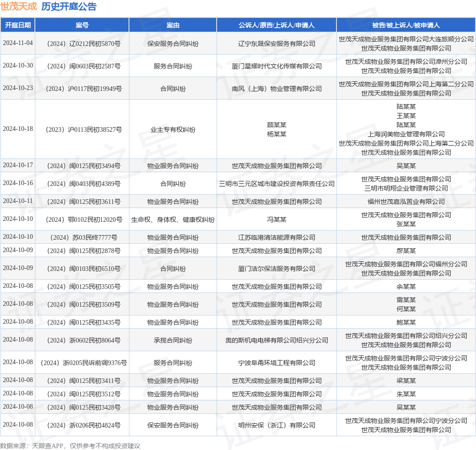The width and height of the screenshot is (476, 450).
Task: Select plaintiff 三明市三元区城市建设投资有限责任公司
Action: [276, 184]
